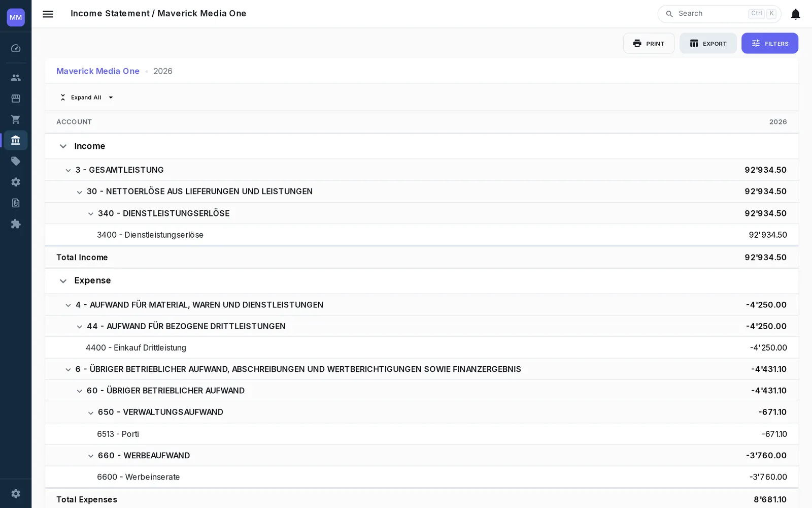This screenshot has height=508, width=812.
Task: Select the bank accounting icon in sidebar
Action: [x=16, y=140]
